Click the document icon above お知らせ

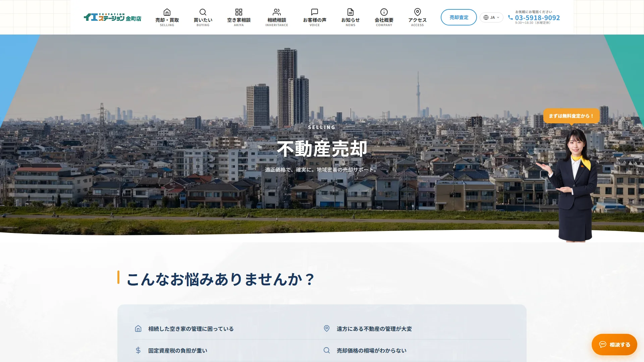[x=351, y=12]
